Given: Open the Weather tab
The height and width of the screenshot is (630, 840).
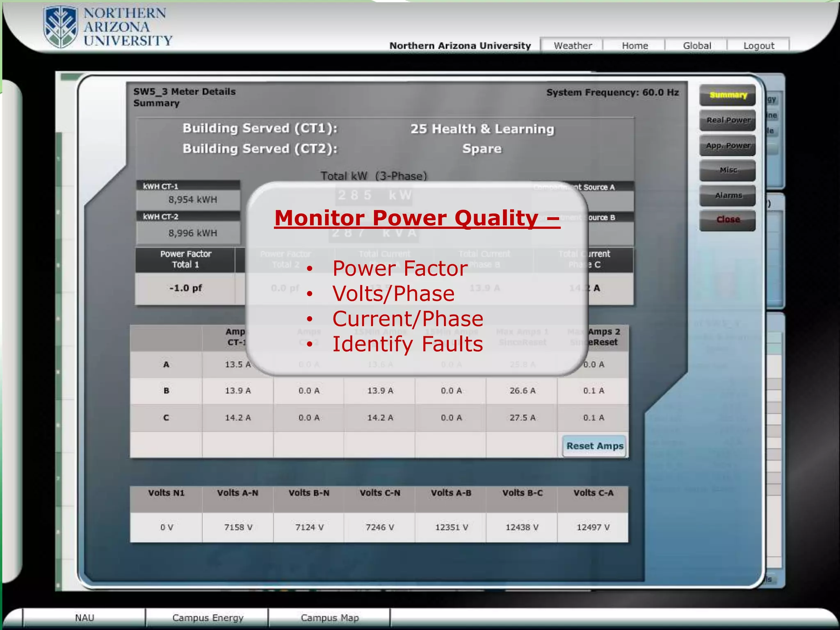Looking at the screenshot, I should coord(573,46).
